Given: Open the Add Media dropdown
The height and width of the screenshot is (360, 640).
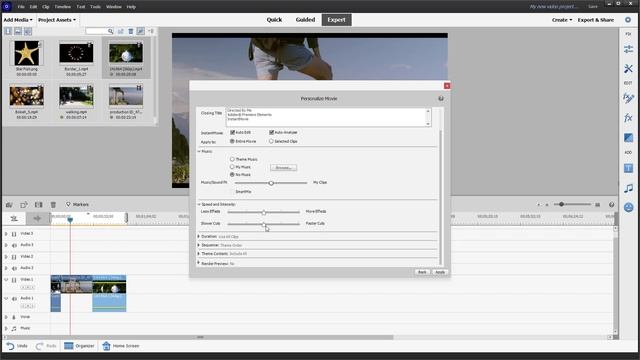Looking at the screenshot, I should (18, 20).
